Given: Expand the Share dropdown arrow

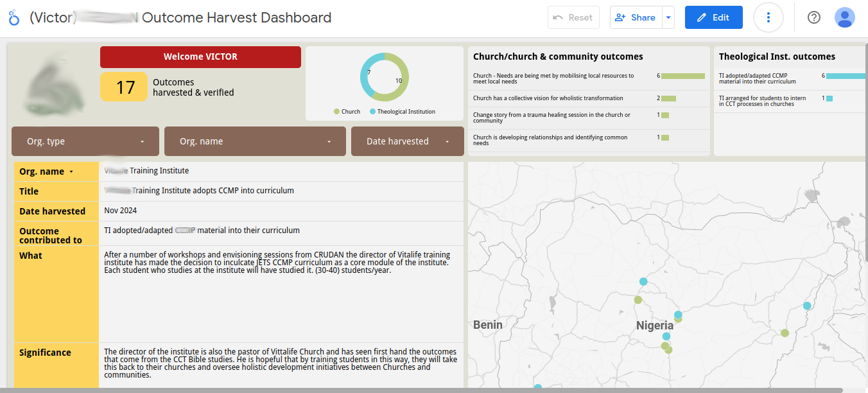Looking at the screenshot, I should click(669, 18).
